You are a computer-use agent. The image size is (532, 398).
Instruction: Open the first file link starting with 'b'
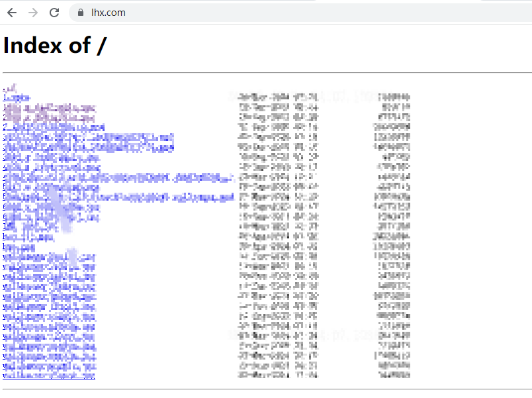28,237
